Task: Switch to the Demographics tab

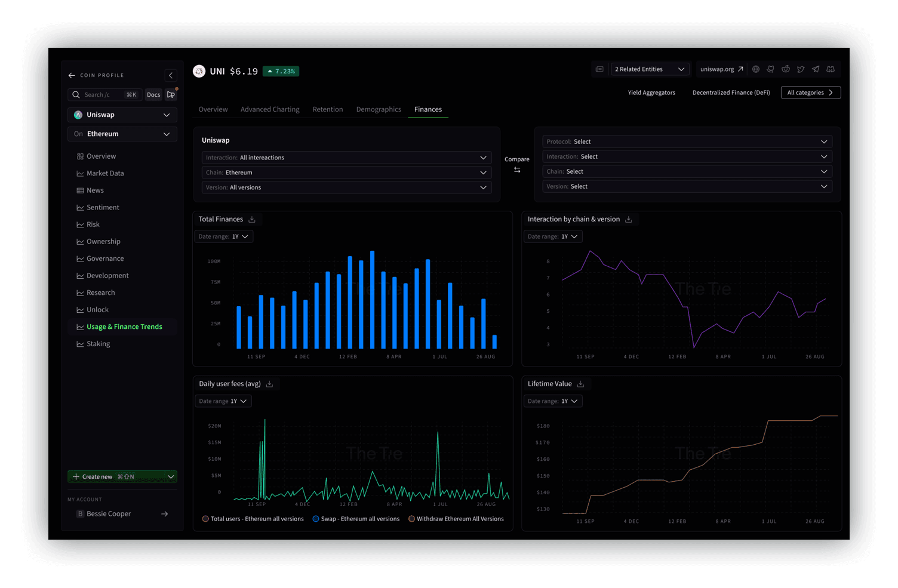Action: point(379,110)
